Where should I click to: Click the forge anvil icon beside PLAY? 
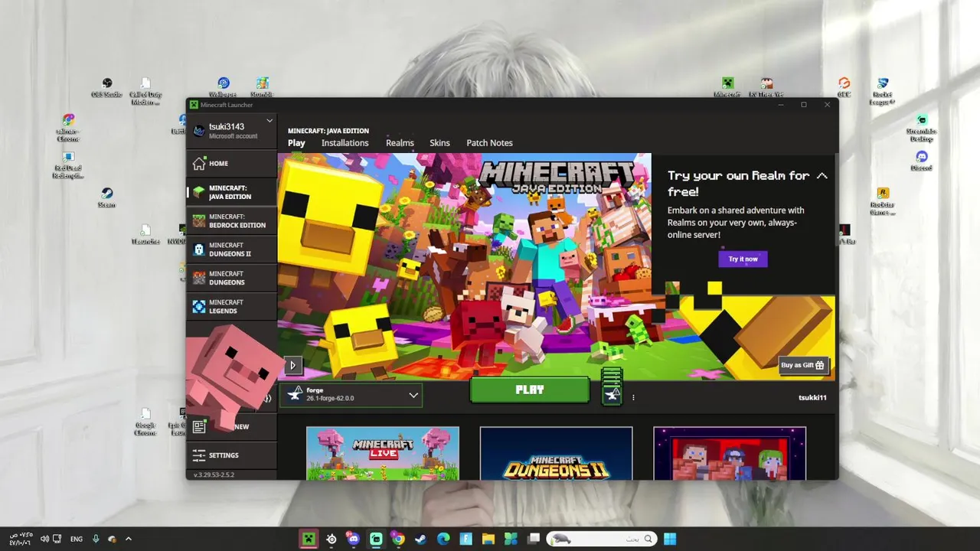[612, 393]
